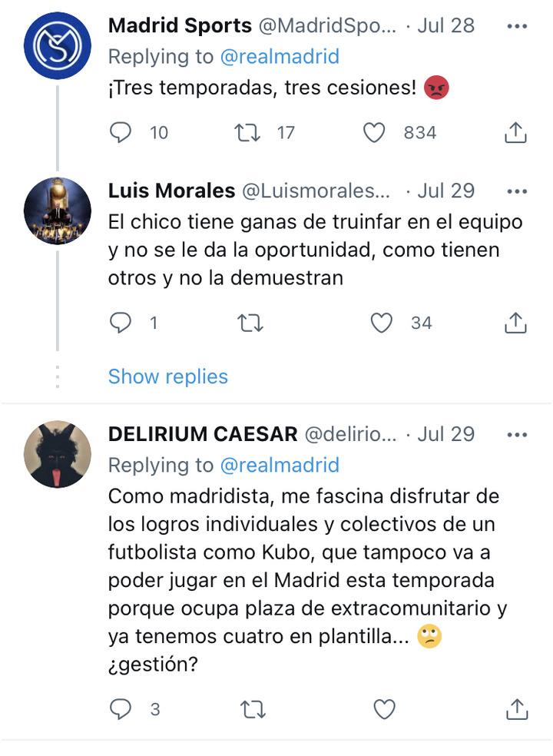
Task: Share the Luis Morales tweet
Action: (515, 323)
